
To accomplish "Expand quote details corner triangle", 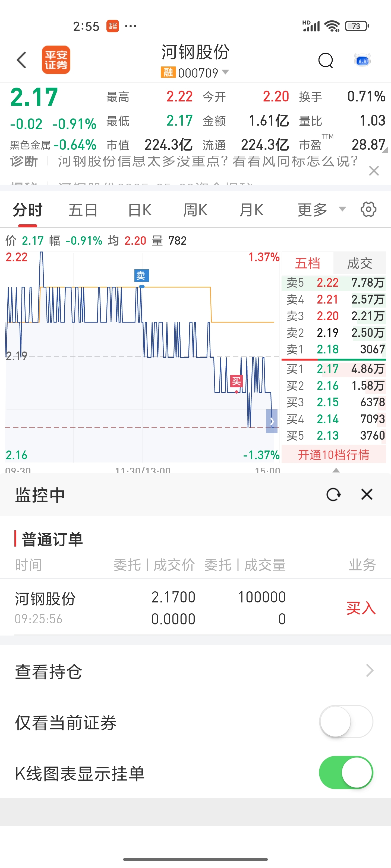I will click(x=384, y=150).
